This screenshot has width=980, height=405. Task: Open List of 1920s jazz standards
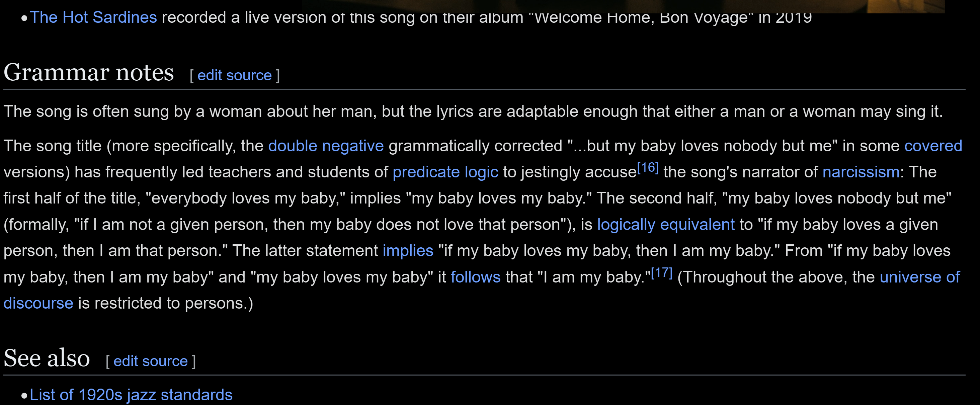(x=131, y=395)
